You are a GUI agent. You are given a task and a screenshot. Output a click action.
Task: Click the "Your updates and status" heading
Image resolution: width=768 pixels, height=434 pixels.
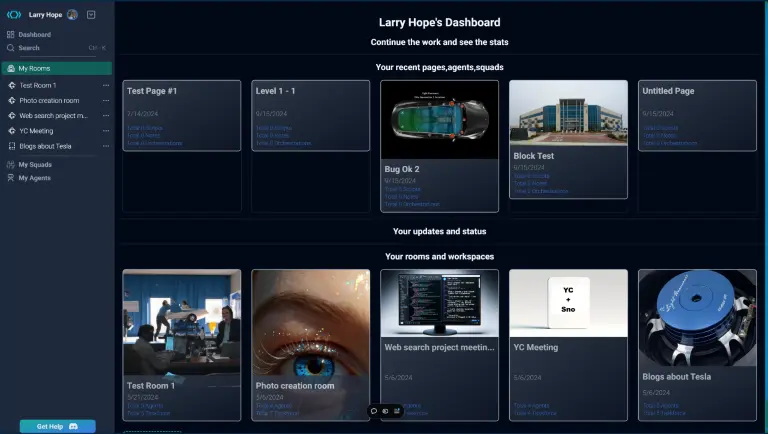point(439,231)
